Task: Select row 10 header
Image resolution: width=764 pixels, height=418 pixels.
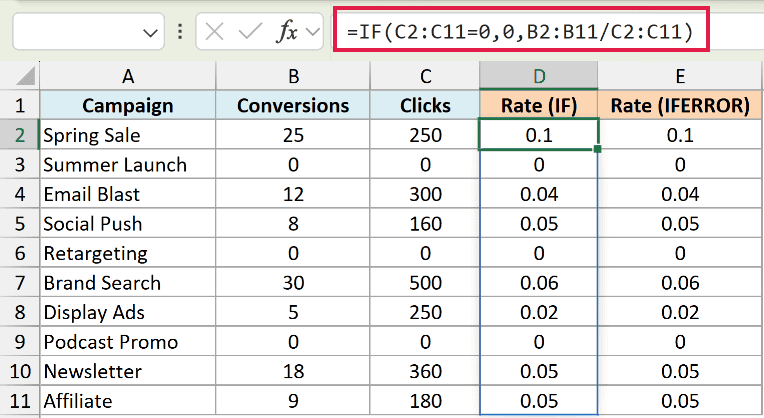Action: tap(19, 371)
